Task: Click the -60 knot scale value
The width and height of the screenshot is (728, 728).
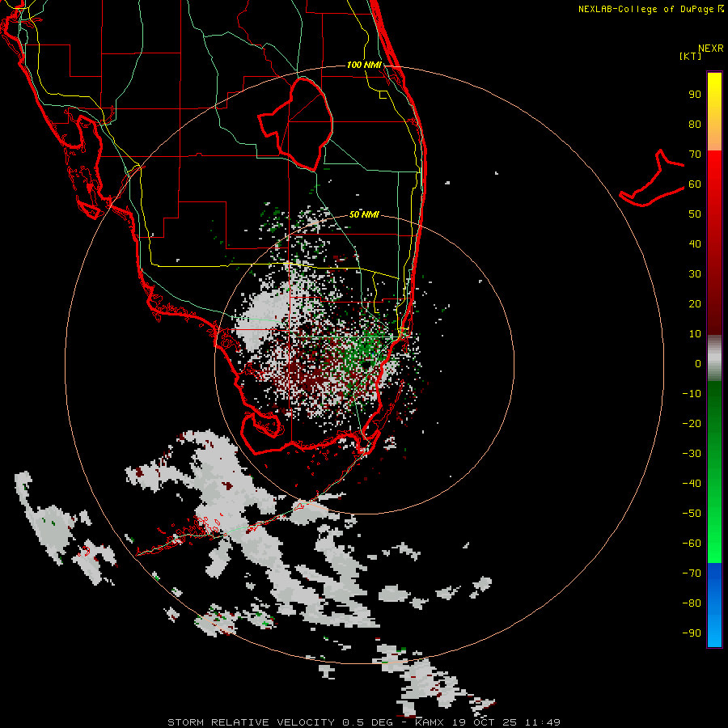Action: click(692, 544)
